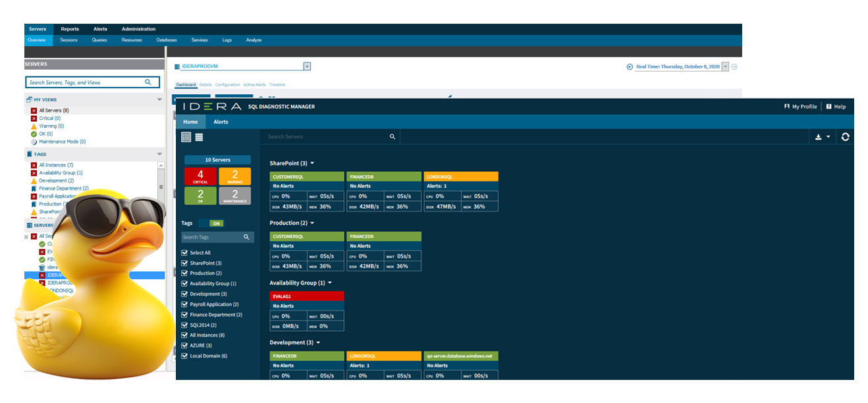
Task: Uncheck the Production (2) tag checkbox
Action: point(184,273)
